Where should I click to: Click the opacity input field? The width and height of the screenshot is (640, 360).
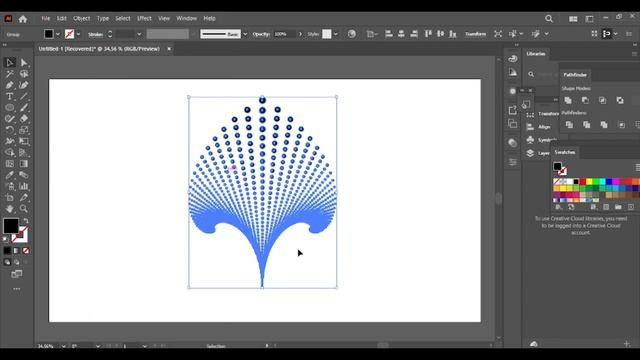(284, 34)
